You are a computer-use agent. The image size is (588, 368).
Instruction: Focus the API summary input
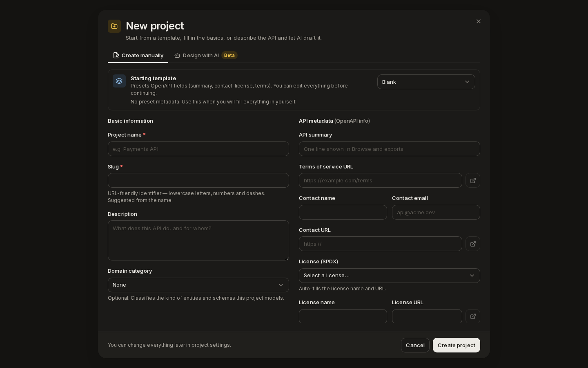coord(390,149)
